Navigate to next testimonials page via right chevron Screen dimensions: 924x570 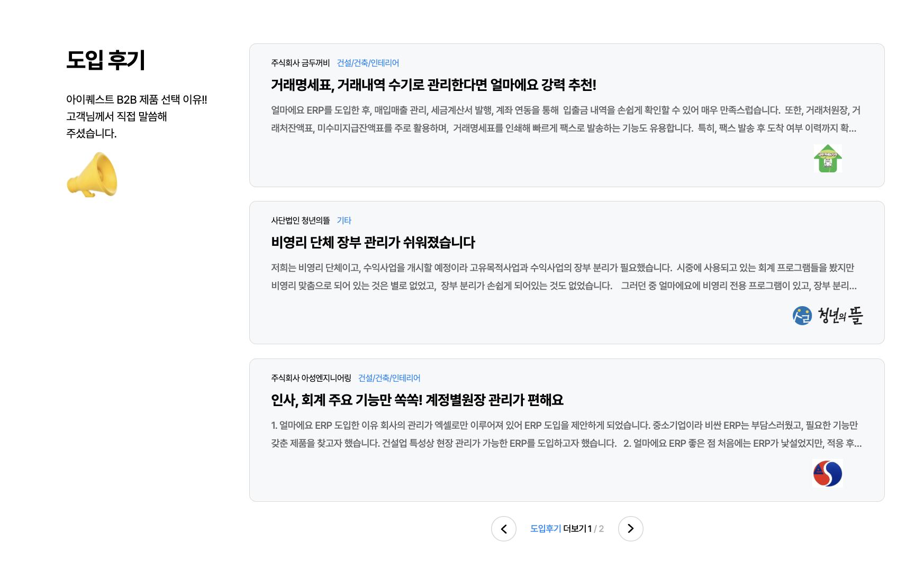tap(631, 529)
